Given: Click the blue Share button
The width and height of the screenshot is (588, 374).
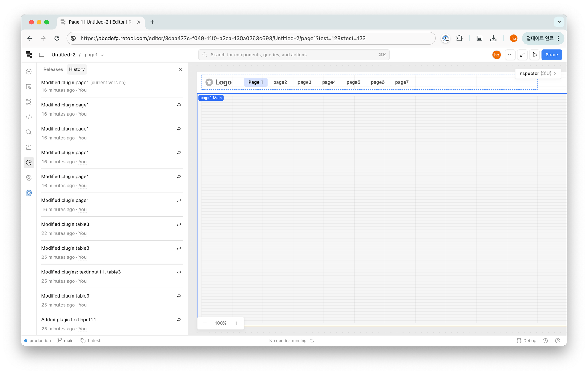Looking at the screenshot, I should (552, 55).
